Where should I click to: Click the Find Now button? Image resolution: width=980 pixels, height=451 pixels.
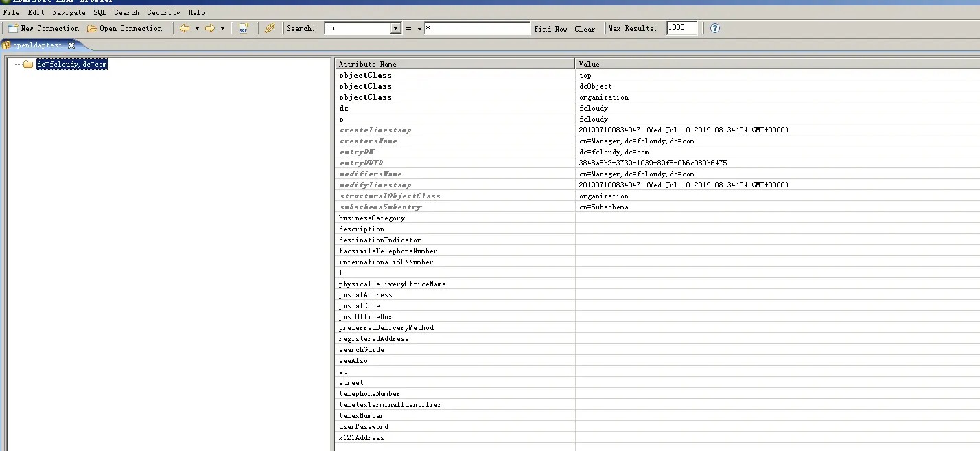[550, 29]
